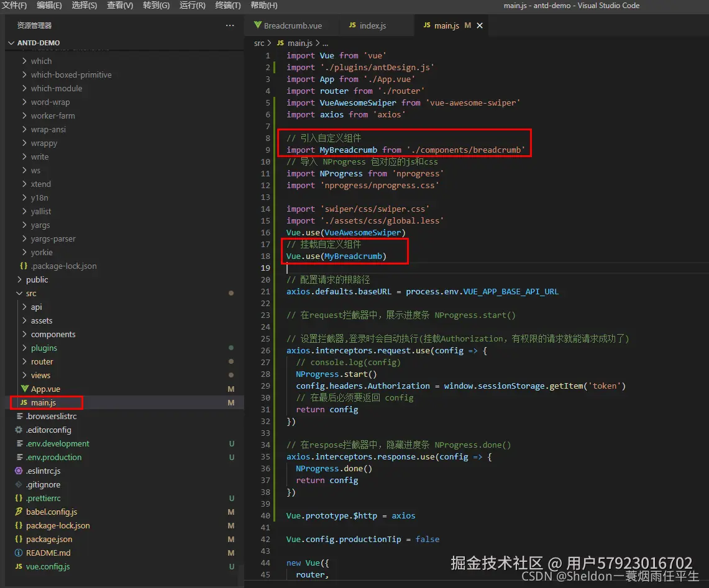Click line number 19 in the gutter
The width and height of the screenshot is (709, 588).
(265, 268)
